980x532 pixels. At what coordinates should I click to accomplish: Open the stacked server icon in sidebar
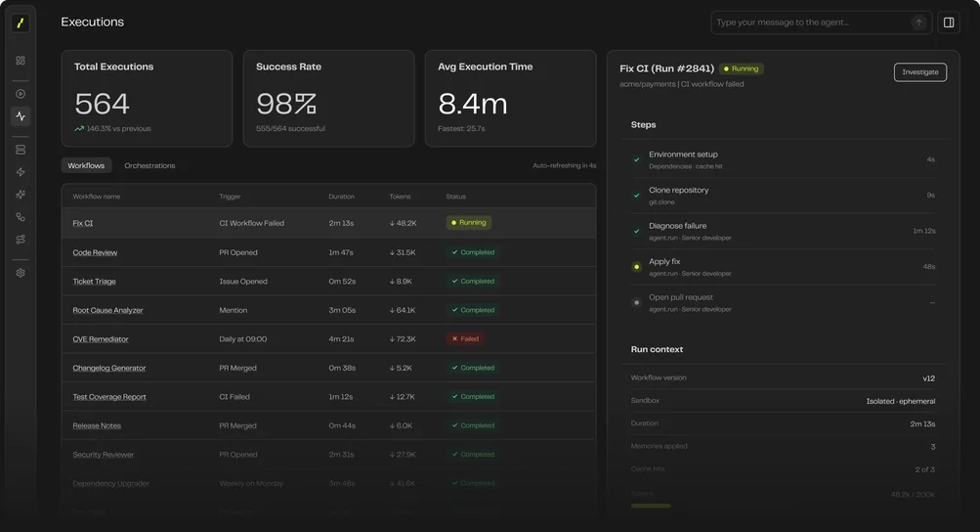point(21,151)
